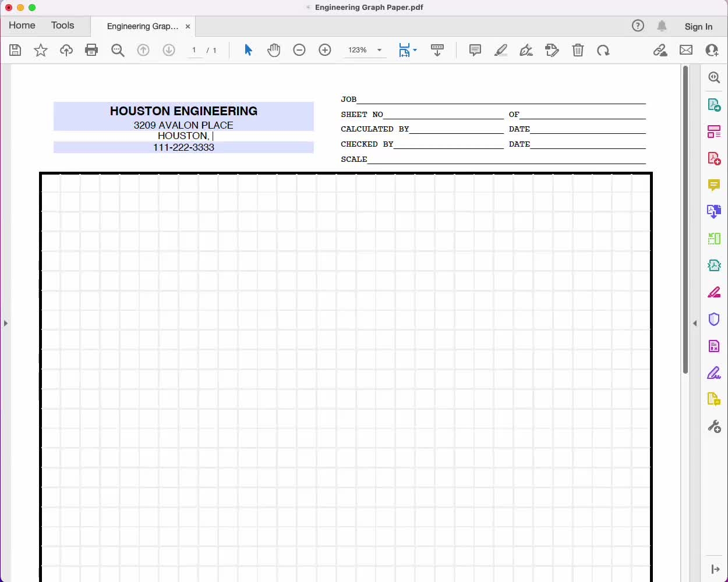Select the Hand tool for panning
Screen dimensions: 728x582
[x=274, y=50]
